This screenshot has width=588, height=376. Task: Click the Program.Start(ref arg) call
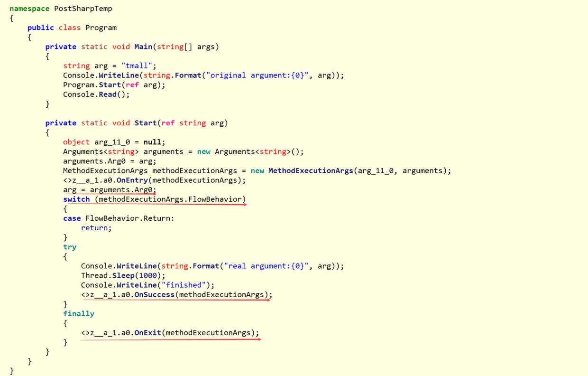coord(114,85)
